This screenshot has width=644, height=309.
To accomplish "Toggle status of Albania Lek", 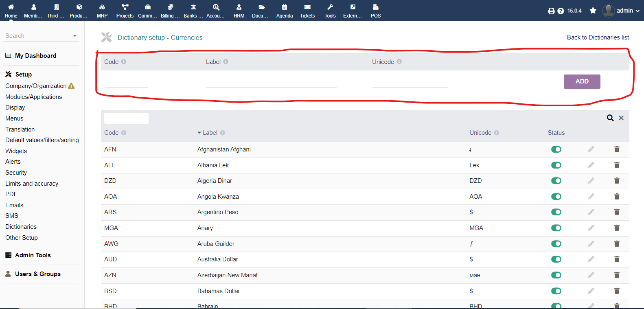I will coord(556,165).
